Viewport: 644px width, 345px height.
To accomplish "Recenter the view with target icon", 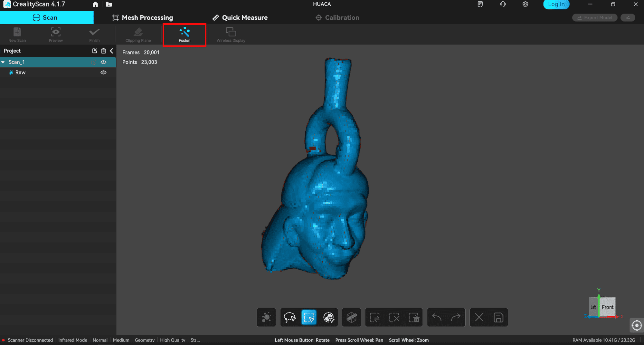I will coord(637,326).
